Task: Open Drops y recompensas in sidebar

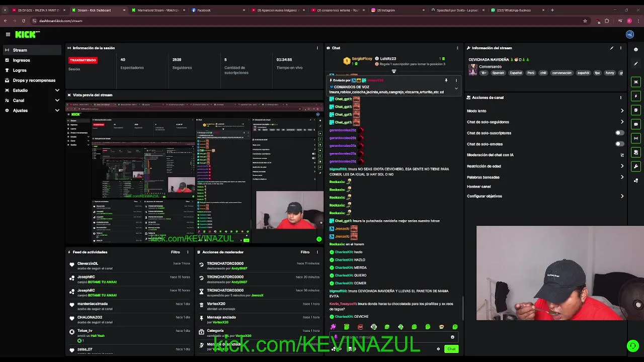Action: (32, 80)
